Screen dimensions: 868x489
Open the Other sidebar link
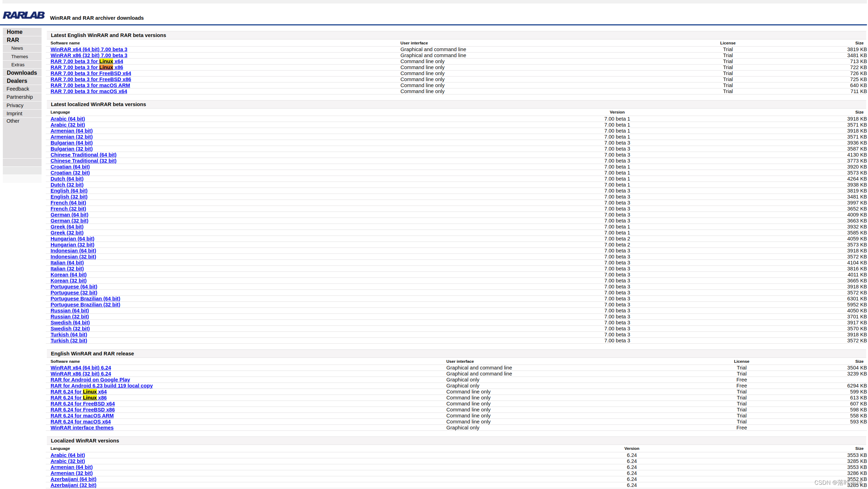pos(13,121)
